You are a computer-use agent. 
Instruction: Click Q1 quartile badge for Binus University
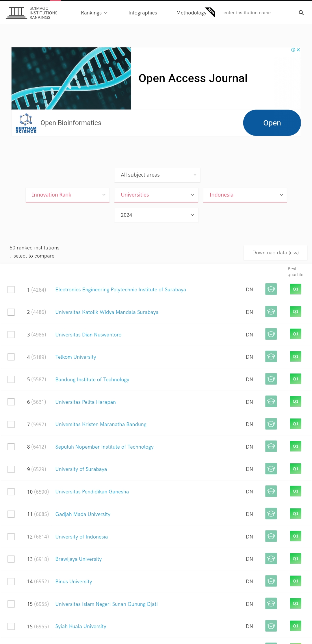click(x=295, y=581)
